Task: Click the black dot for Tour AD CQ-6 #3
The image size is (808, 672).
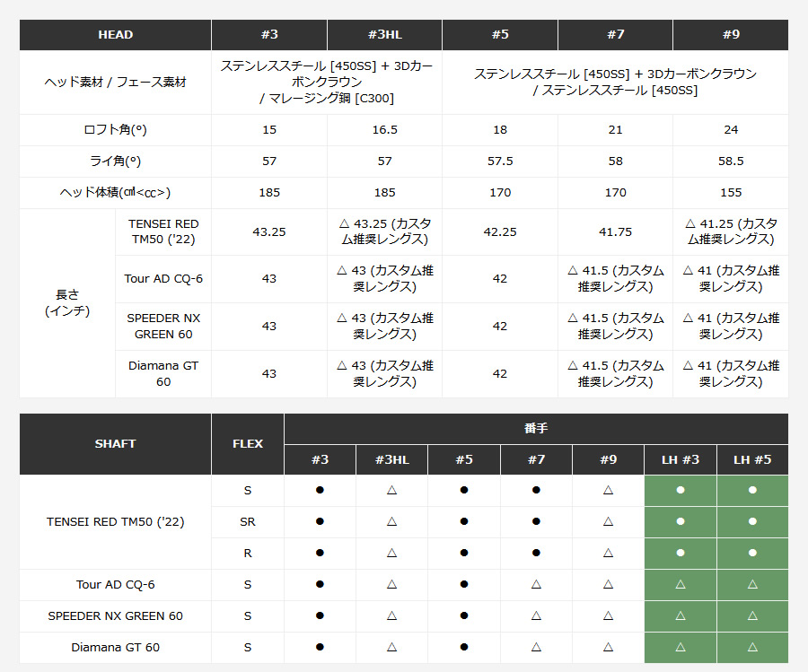Action: [320, 584]
